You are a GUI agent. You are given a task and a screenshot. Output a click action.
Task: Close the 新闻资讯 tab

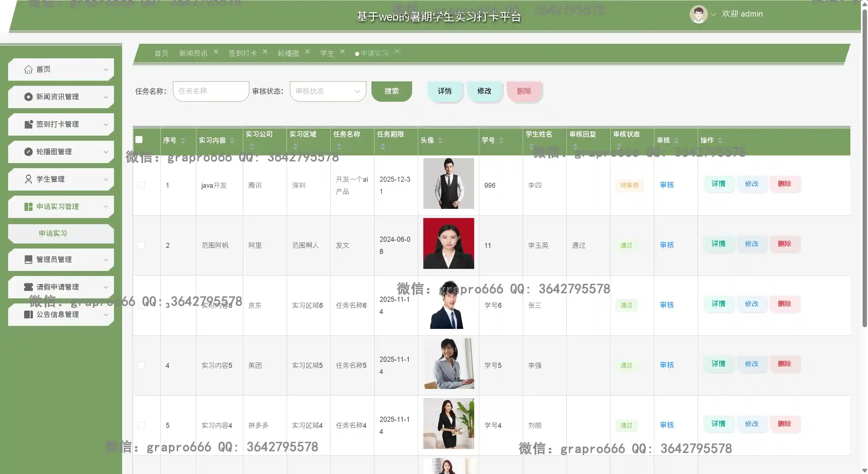point(216,52)
